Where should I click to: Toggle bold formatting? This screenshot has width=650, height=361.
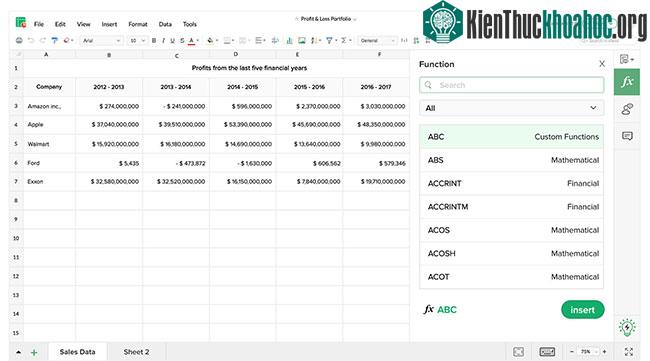coord(154,41)
